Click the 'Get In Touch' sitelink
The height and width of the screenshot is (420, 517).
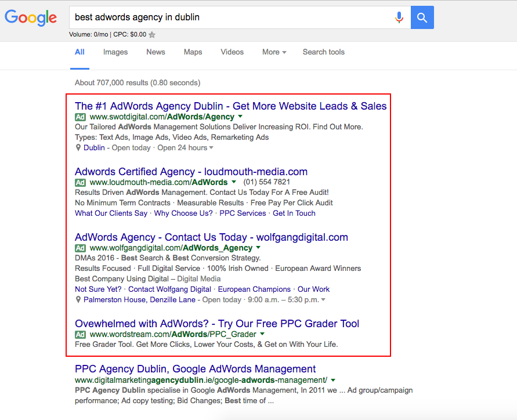(x=294, y=213)
